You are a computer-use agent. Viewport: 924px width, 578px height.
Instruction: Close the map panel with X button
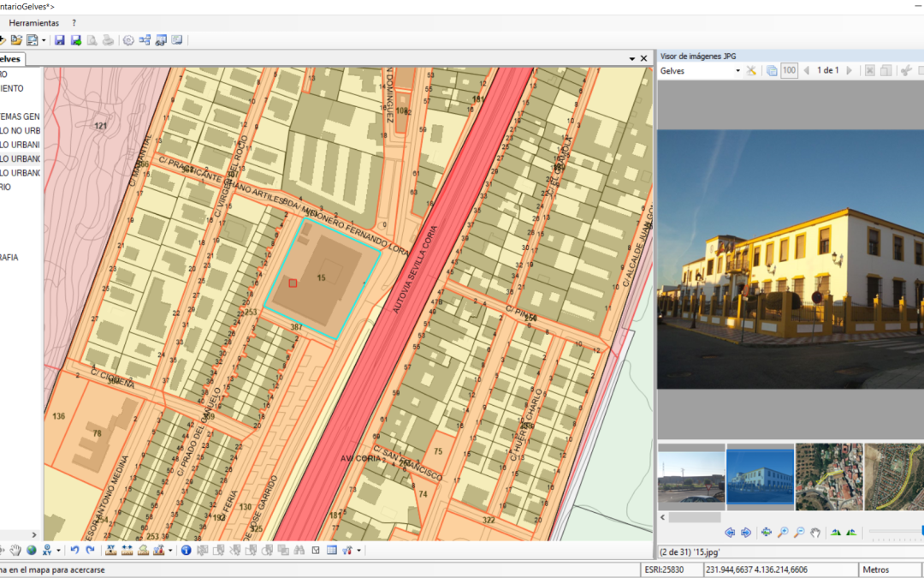coord(643,58)
